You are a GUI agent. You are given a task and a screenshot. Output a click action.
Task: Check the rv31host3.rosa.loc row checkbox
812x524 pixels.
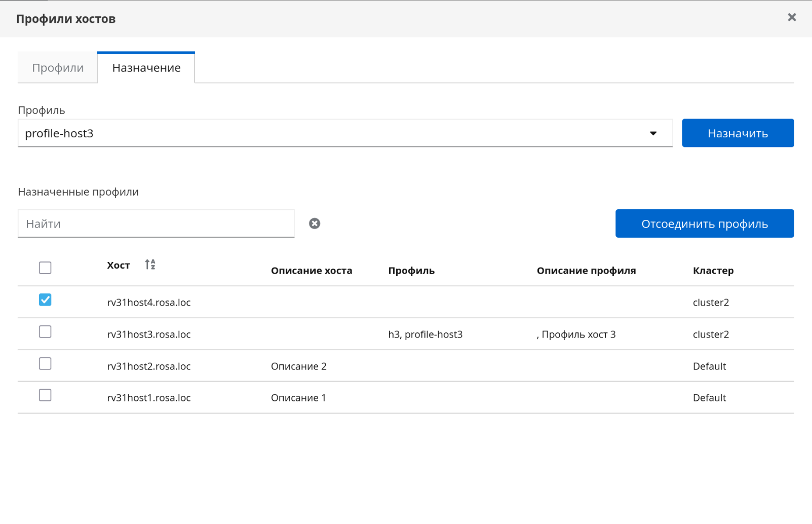click(45, 332)
